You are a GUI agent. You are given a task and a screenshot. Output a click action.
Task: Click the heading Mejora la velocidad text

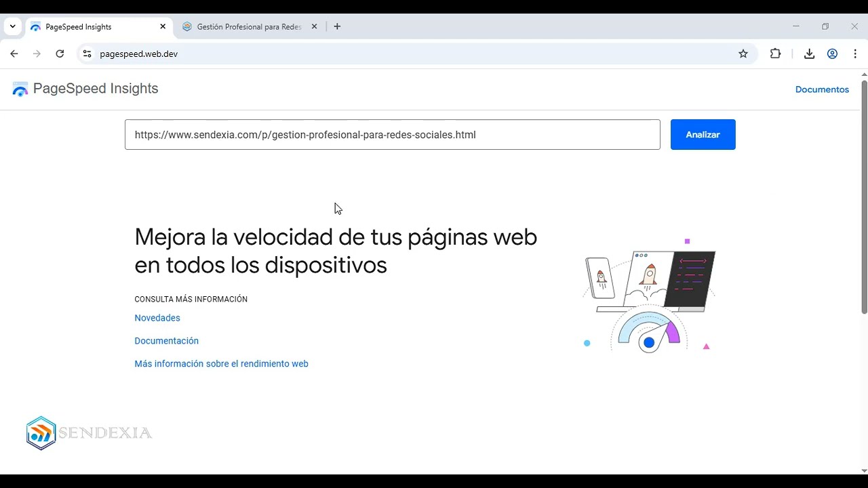coord(336,251)
